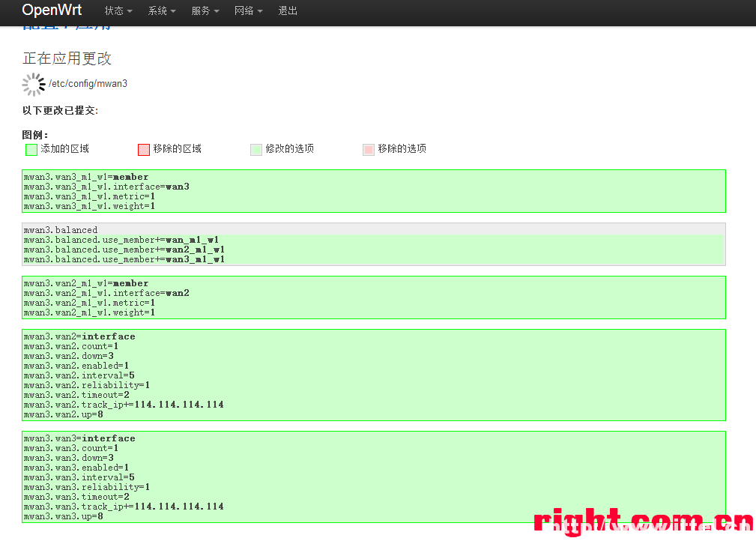Click the 移除的选项 legend text
756x541 pixels.
(402, 148)
